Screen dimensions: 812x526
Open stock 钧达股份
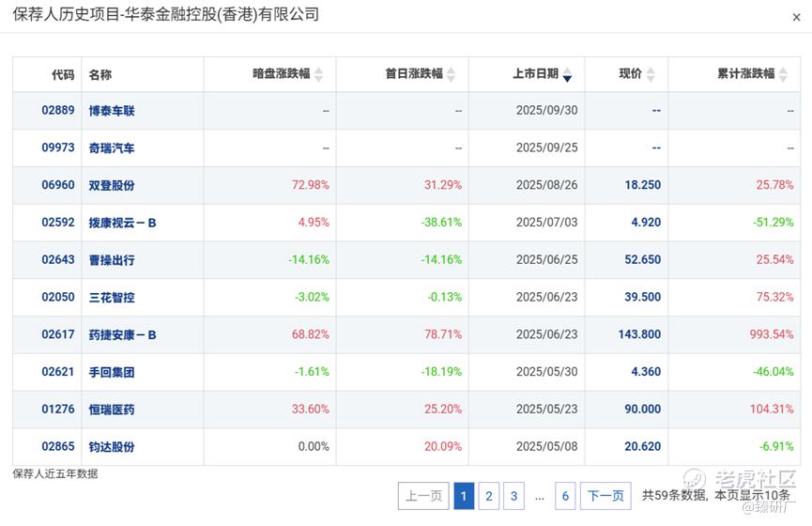click(x=112, y=447)
